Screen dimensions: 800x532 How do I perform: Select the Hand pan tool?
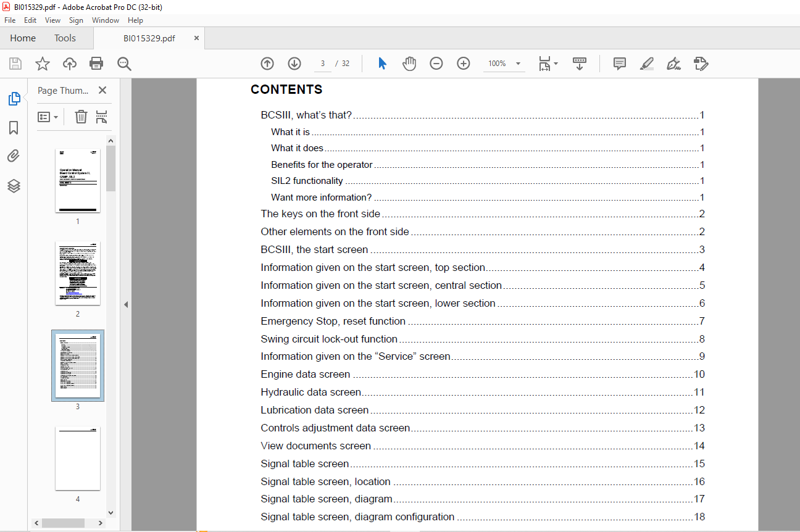coord(409,64)
